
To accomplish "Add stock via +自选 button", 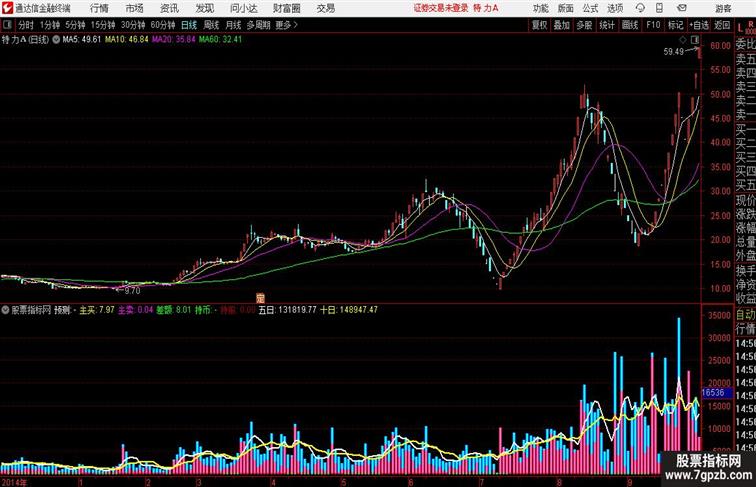I will point(699,25).
